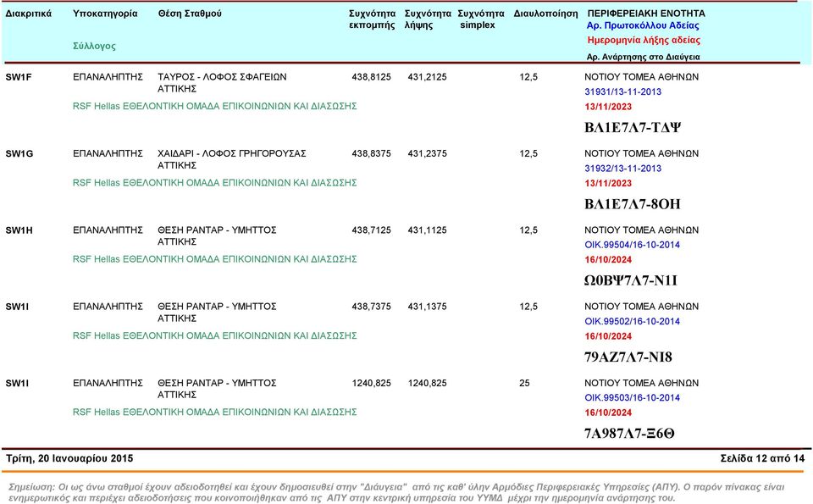
Task: Click the 'Συχνότητα simplex' column header
Action: tap(481, 19)
